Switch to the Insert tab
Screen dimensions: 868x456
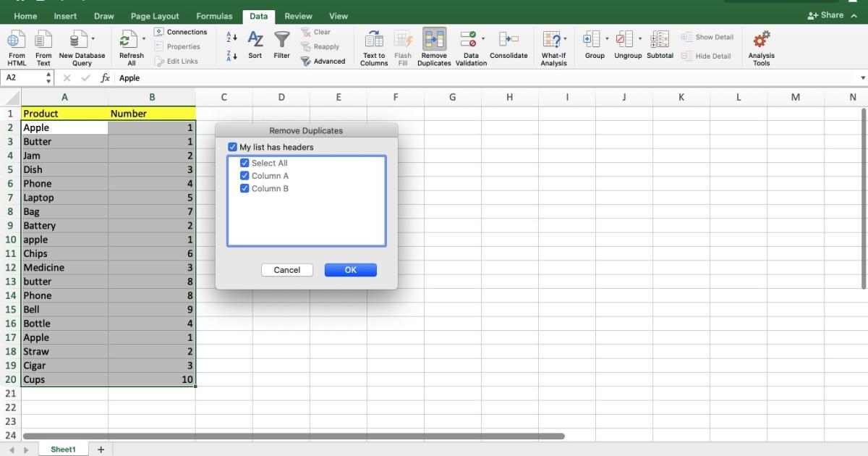(65, 16)
